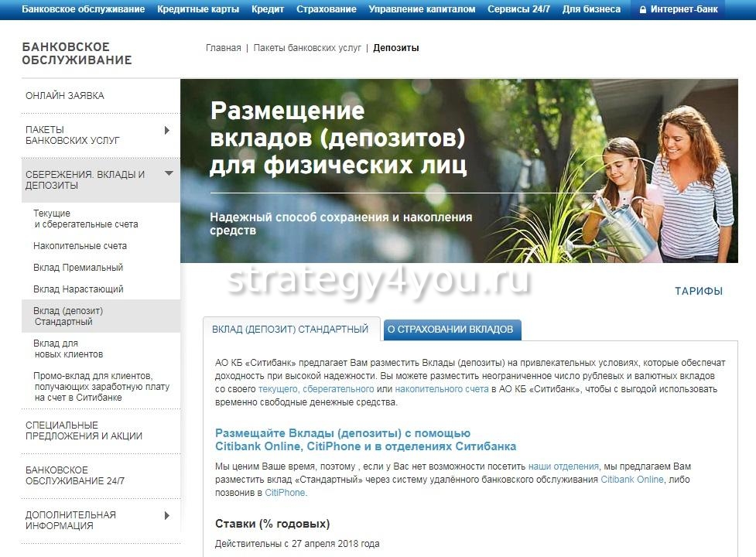Click the CitiPhone link in the paragraph
The height and width of the screenshot is (557, 756).
pyautogui.click(x=285, y=493)
